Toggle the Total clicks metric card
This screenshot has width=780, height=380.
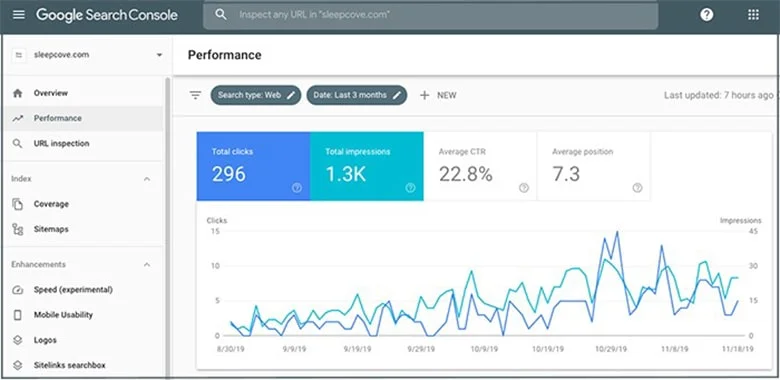click(x=253, y=166)
